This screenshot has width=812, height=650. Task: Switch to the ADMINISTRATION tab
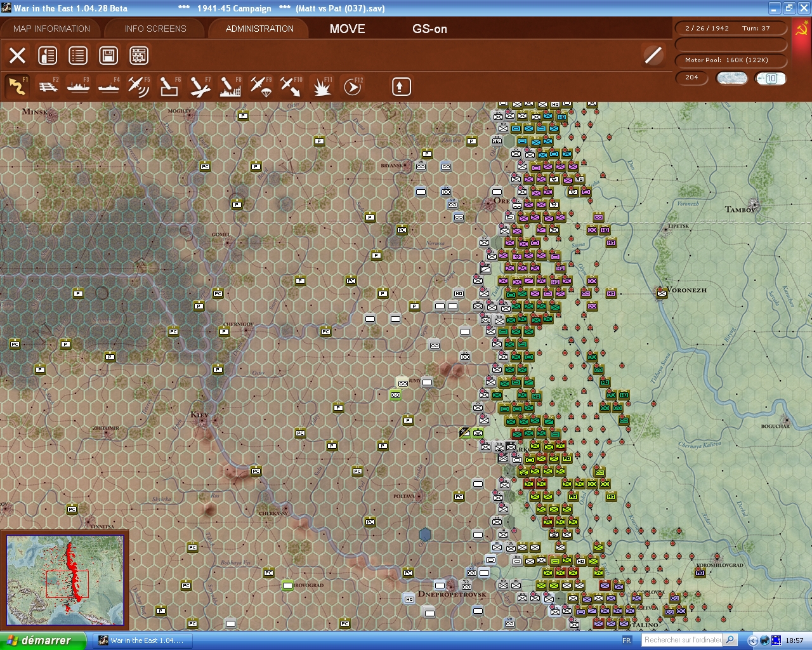tap(259, 29)
